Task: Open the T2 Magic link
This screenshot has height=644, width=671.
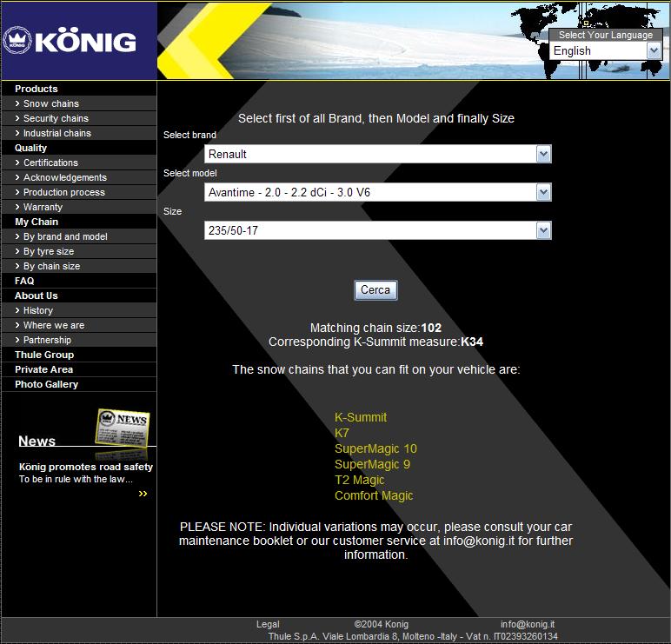Action: pyautogui.click(x=359, y=480)
